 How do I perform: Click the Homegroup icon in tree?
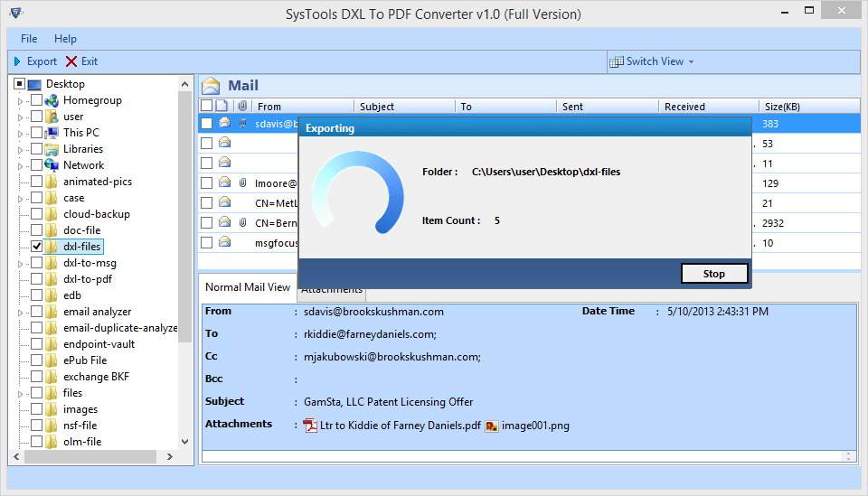(52, 100)
